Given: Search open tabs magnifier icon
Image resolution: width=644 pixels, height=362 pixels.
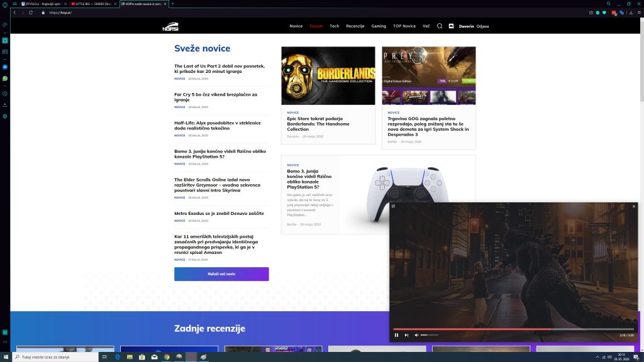Looking at the screenshot, I should (609, 4).
